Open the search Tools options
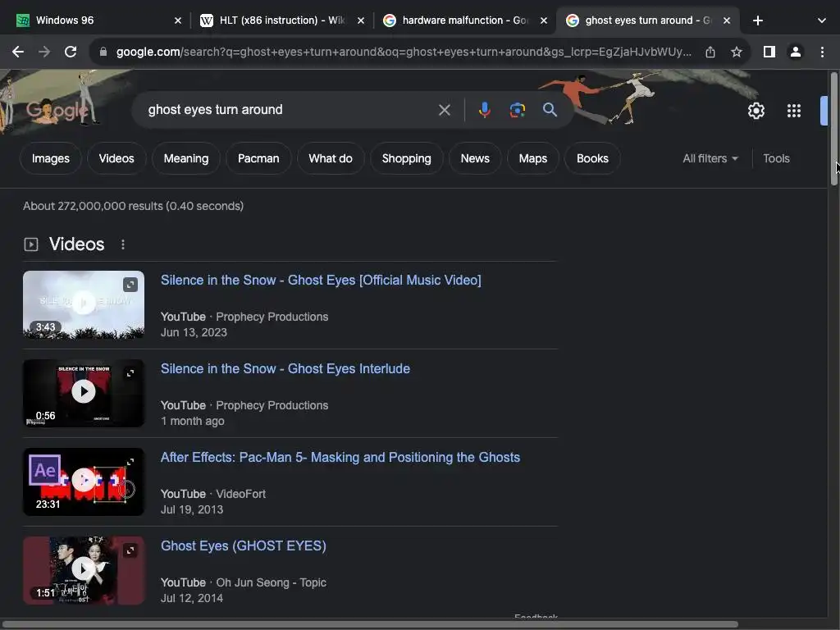This screenshot has height=630, width=840. [776, 158]
